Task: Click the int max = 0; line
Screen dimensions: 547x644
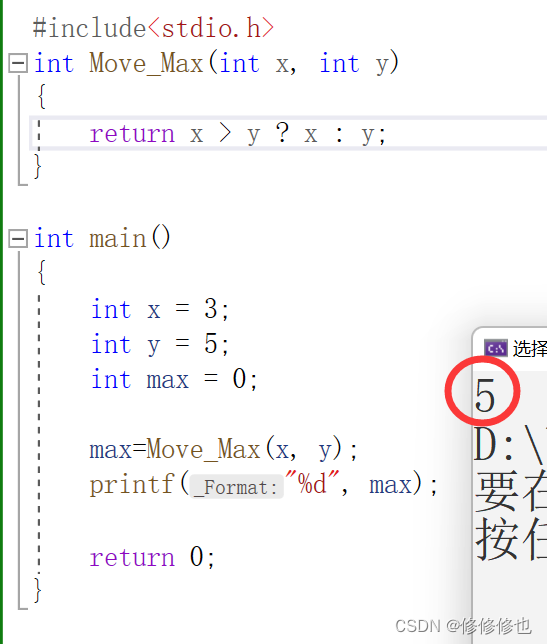Action: click(174, 380)
